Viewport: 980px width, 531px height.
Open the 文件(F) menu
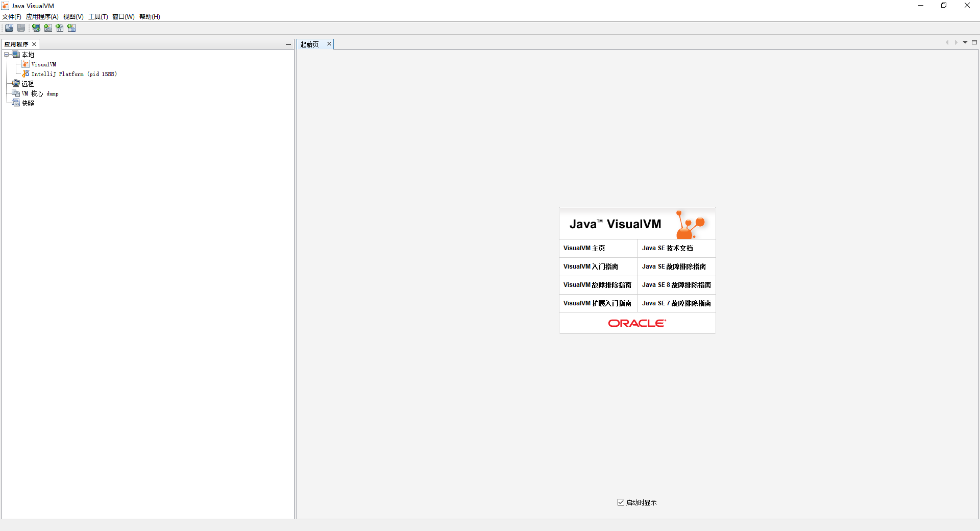pyautogui.click(x=12, y=17)
